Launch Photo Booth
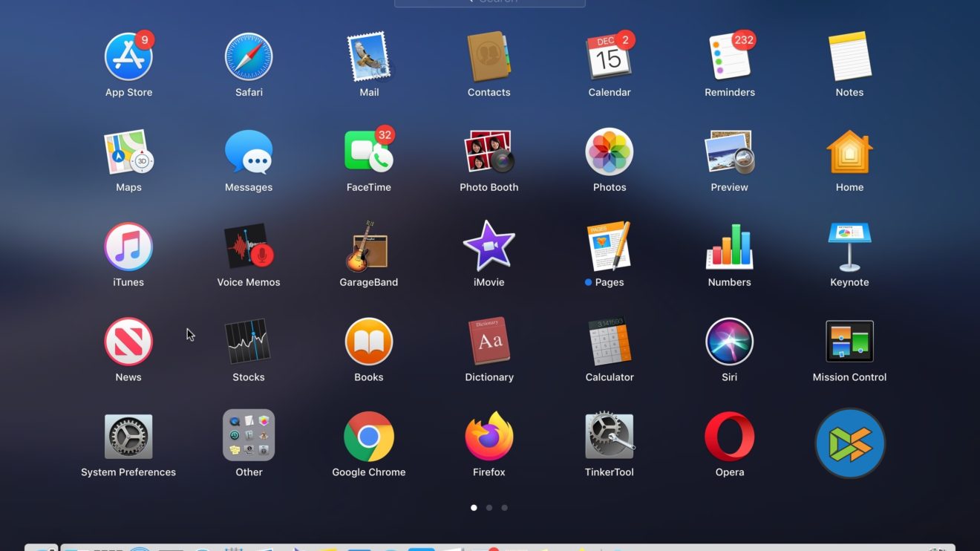 coord(489,151)
